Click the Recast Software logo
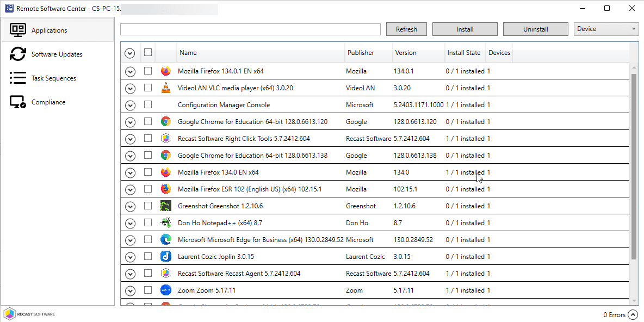644x322 pixels. pyautogui.click(x=29, y=314)
